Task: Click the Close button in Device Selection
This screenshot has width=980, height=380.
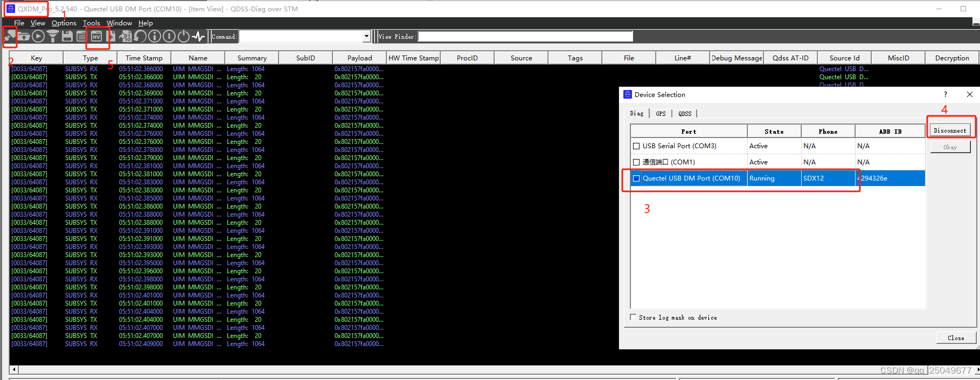Action: (x=956, y=338)
